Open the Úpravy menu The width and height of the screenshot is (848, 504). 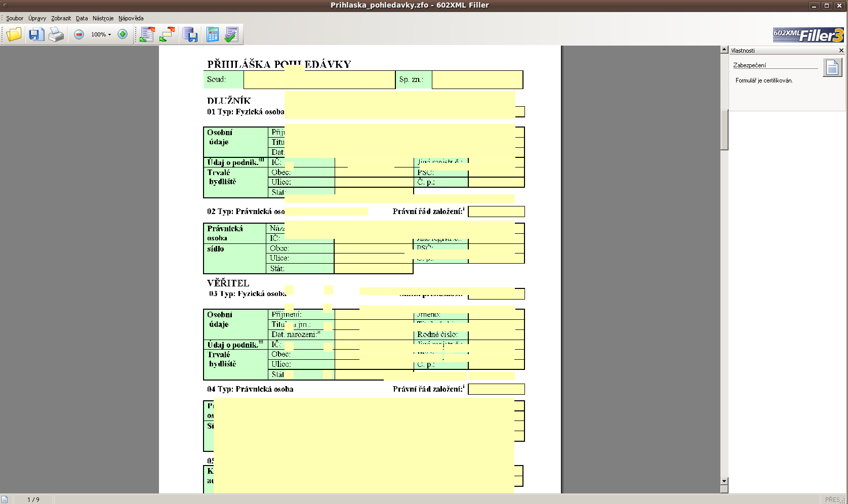pyautogui.click(x=37, y=18)
